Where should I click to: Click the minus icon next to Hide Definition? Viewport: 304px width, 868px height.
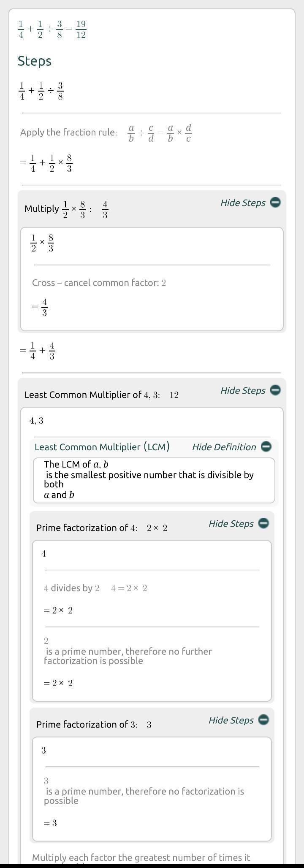coord(266,446)
